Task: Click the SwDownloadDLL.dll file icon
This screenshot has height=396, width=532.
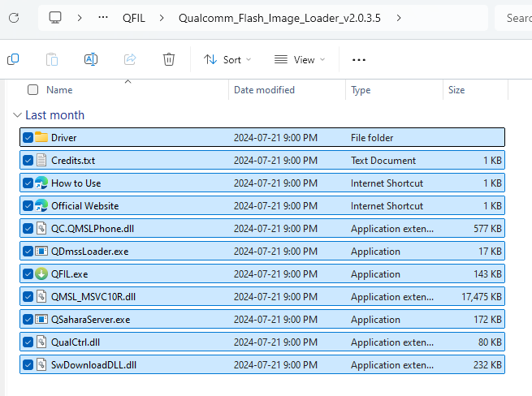Action: (41, 364)
